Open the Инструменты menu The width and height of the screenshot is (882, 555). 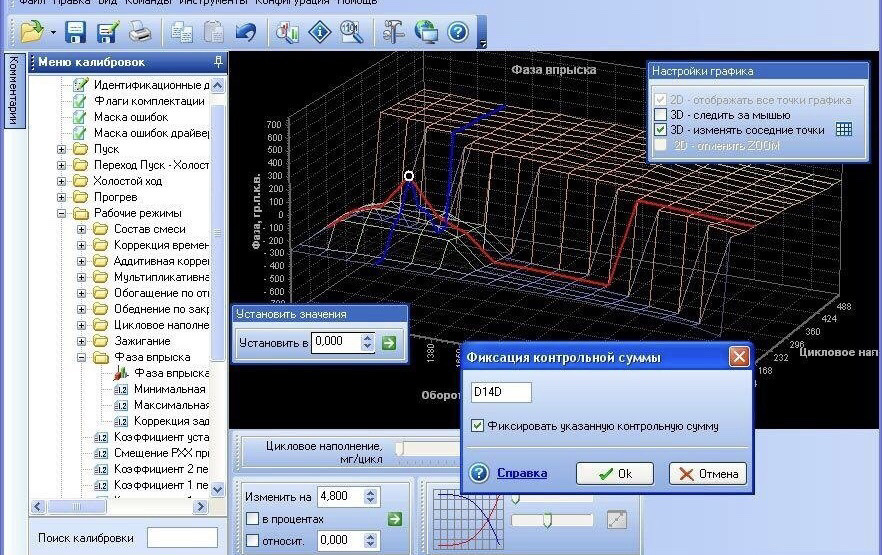(x=213, y=2)
